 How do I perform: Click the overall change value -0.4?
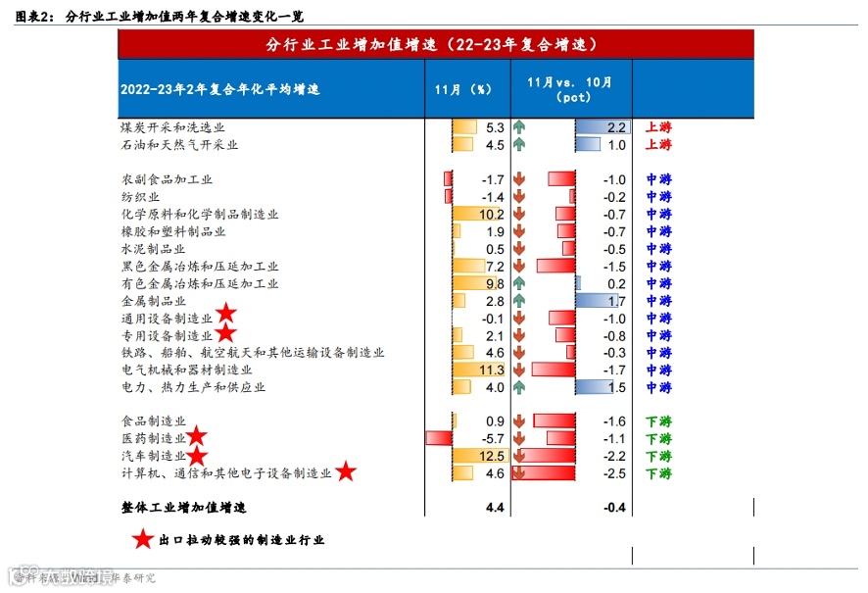[x=614, y=507]
